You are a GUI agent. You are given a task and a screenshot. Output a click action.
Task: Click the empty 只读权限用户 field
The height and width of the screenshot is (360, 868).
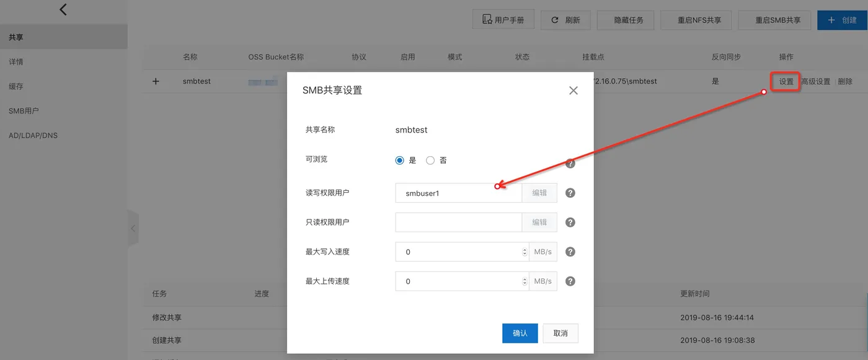(x=459, y=222)
